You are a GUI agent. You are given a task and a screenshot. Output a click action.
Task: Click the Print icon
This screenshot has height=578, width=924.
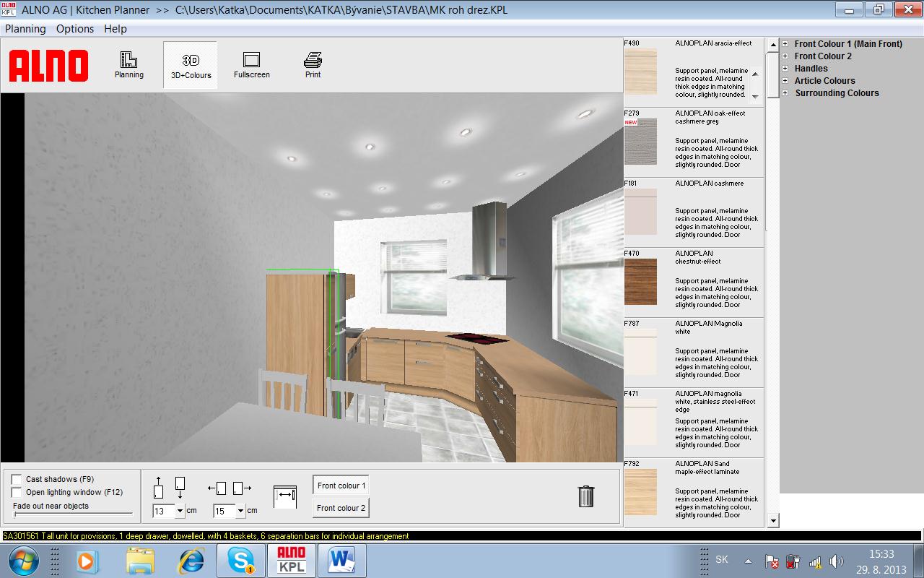313,64
